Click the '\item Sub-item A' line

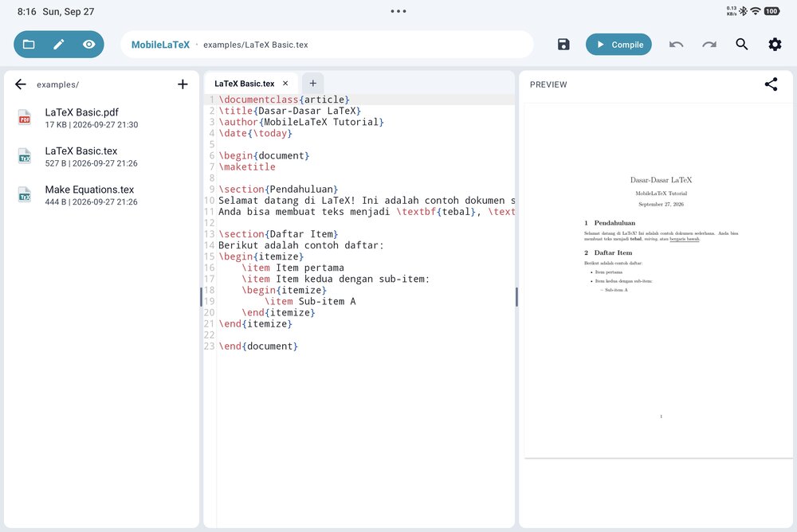coord(310,301)
